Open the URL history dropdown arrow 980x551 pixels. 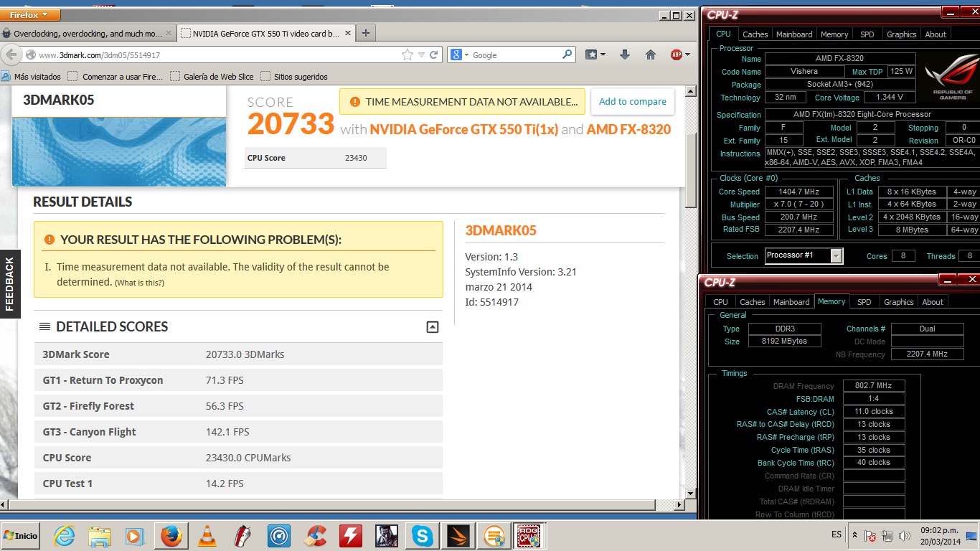tap(421, 55)
